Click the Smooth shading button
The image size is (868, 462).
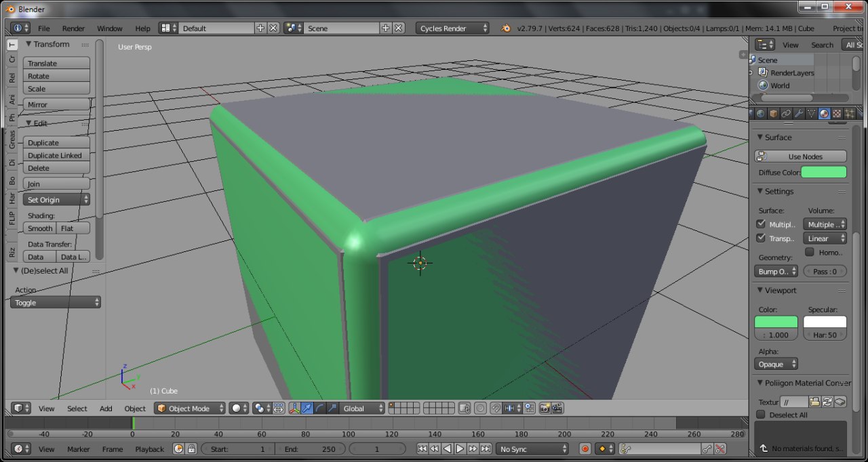pyautogui.click(x=40, y=228)
